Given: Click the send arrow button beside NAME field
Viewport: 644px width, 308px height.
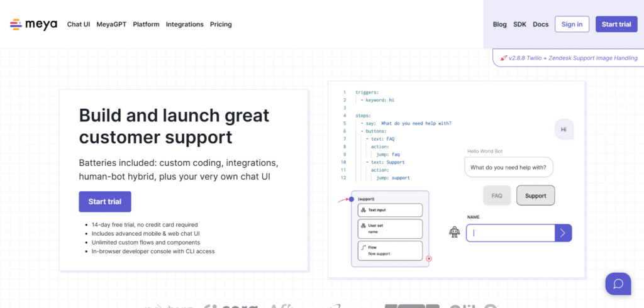Looking at the screenshot, I should (x=563, y=233).
